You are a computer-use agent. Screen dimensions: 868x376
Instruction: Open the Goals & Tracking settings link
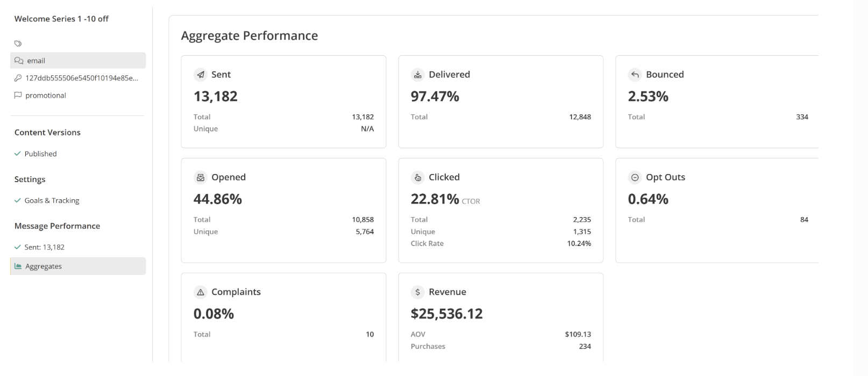click(52, 200)
